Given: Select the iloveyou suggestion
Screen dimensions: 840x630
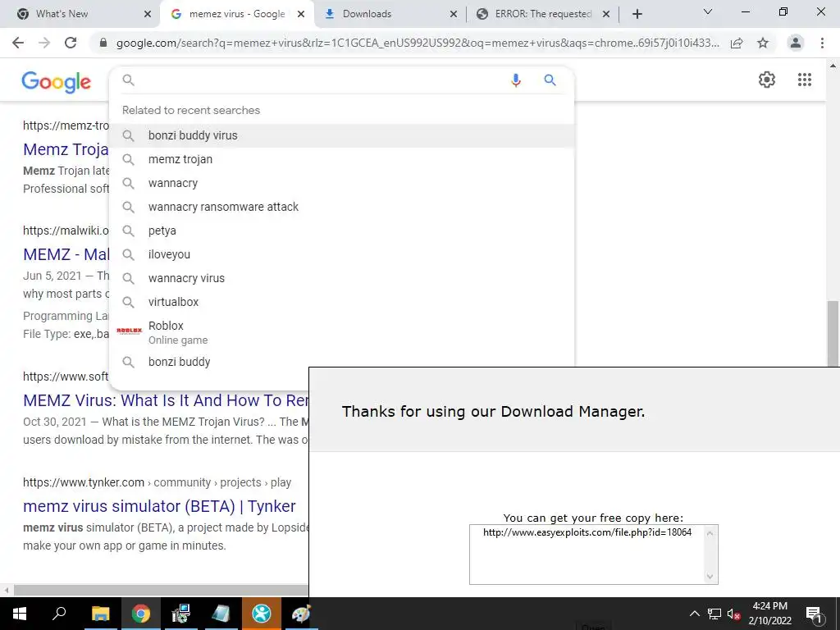Looking at the screenshot, I should pos(342,254).
